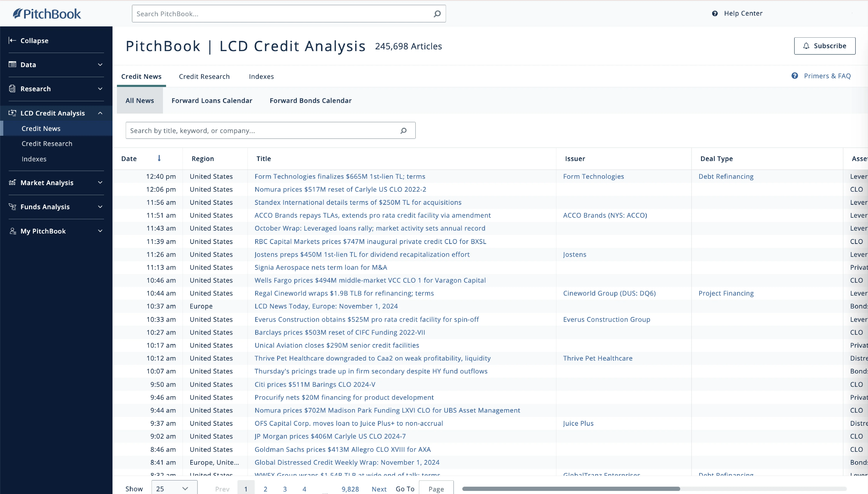Viewport: 868px width, 494px height.
Task: Select Credit Research in sidebar
Action: point(47,143)
